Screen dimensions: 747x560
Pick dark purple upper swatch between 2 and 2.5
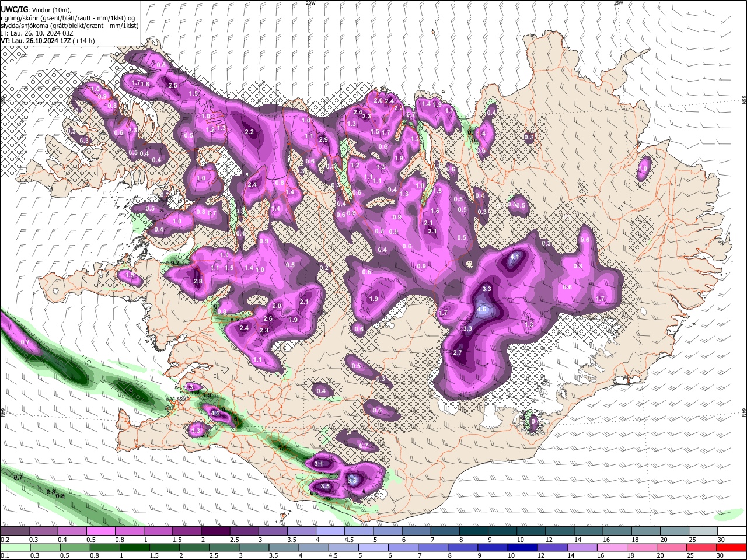coord(215,531)
